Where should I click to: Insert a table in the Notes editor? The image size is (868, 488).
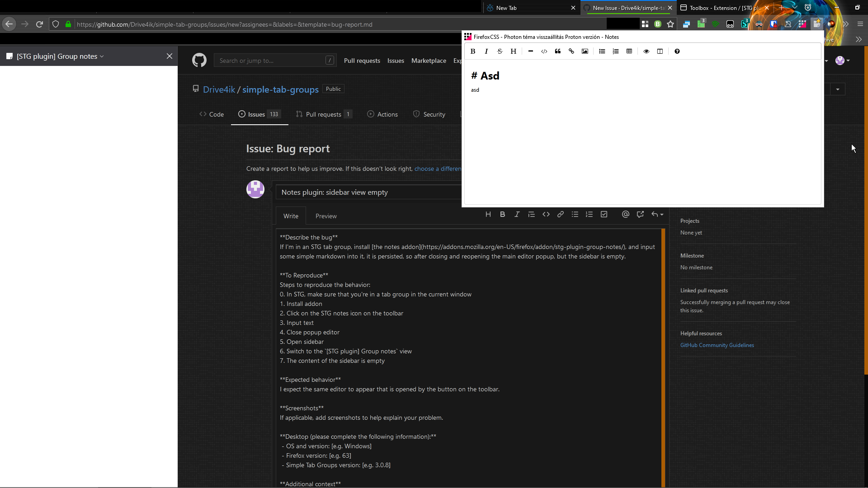[x=629, y=52]
